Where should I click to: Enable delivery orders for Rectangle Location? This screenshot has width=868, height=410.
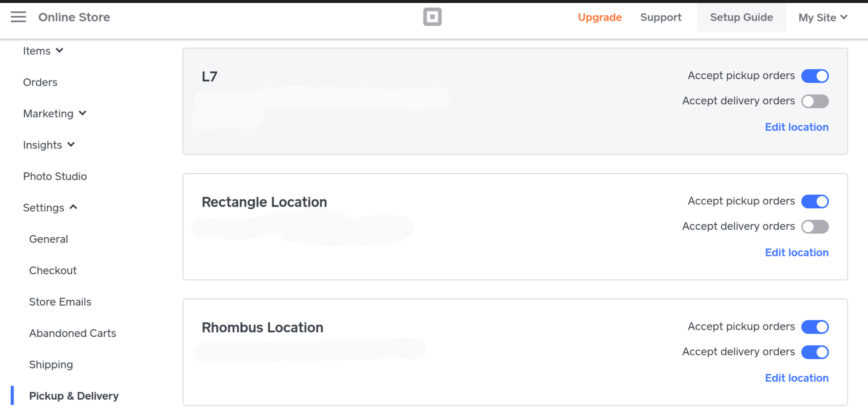[x=815, y=227]
